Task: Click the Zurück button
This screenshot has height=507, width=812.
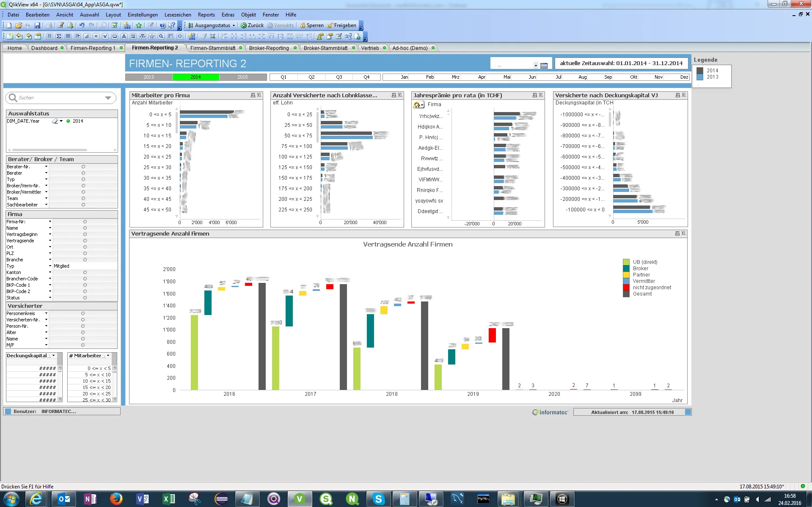Action: tap(252, 25)
